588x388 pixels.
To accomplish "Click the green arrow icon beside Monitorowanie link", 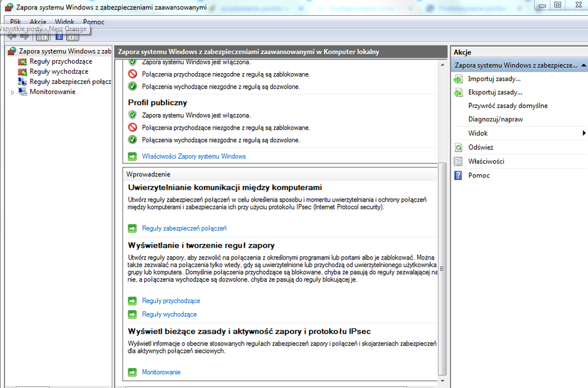I will coord(132,372).
